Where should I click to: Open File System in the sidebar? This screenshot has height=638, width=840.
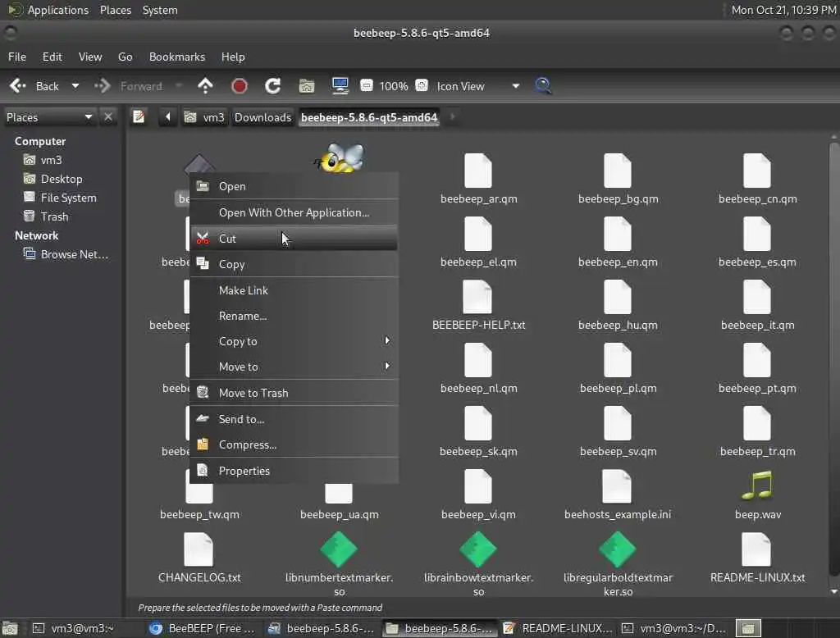(x=68, y=198)
